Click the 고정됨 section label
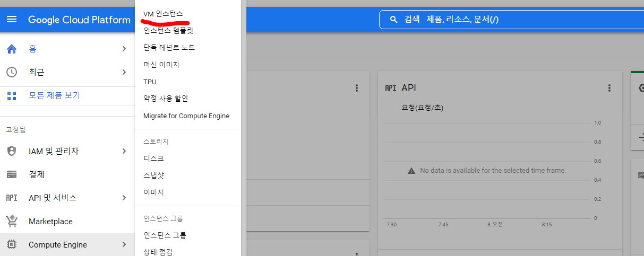 pos(15,129)
